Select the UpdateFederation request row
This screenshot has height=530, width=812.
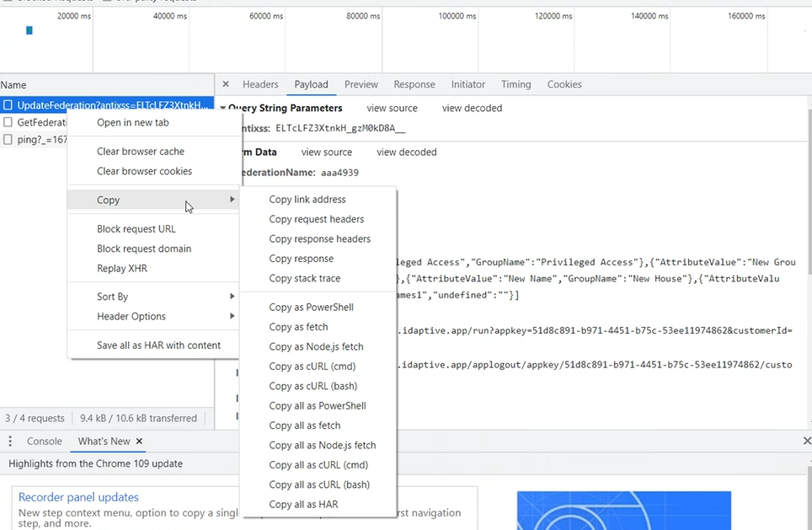pos(107,105)
